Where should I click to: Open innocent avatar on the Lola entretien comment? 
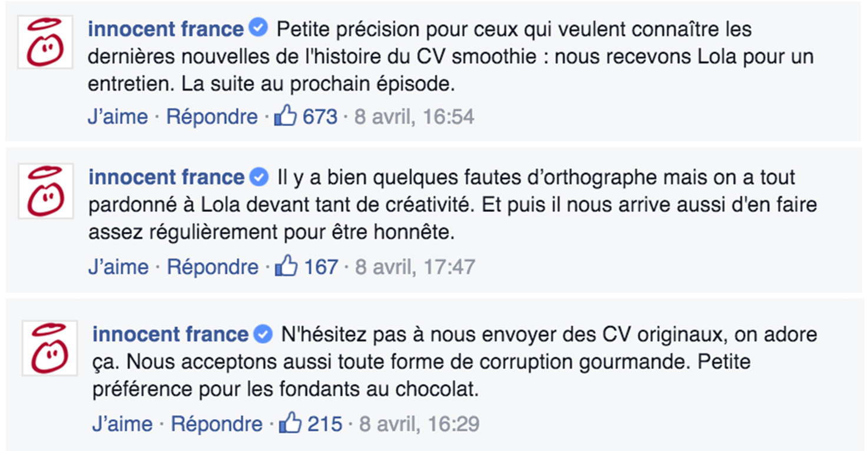pyautogui.click(x=45, y=42)
